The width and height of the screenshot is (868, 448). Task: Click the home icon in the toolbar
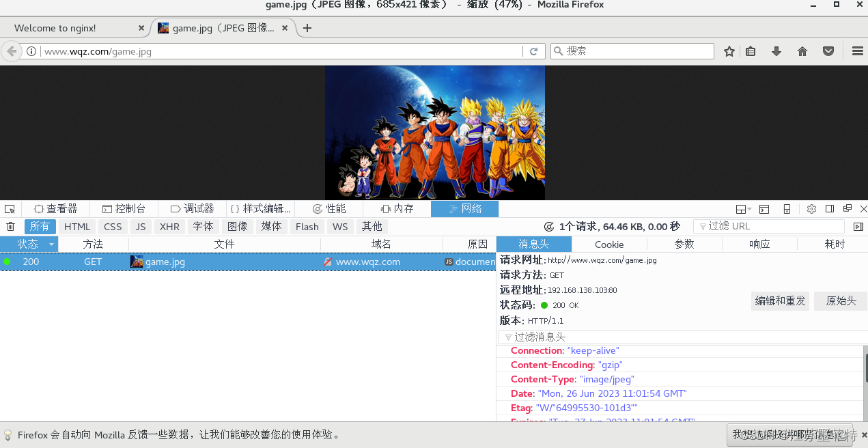pos(802,51)
